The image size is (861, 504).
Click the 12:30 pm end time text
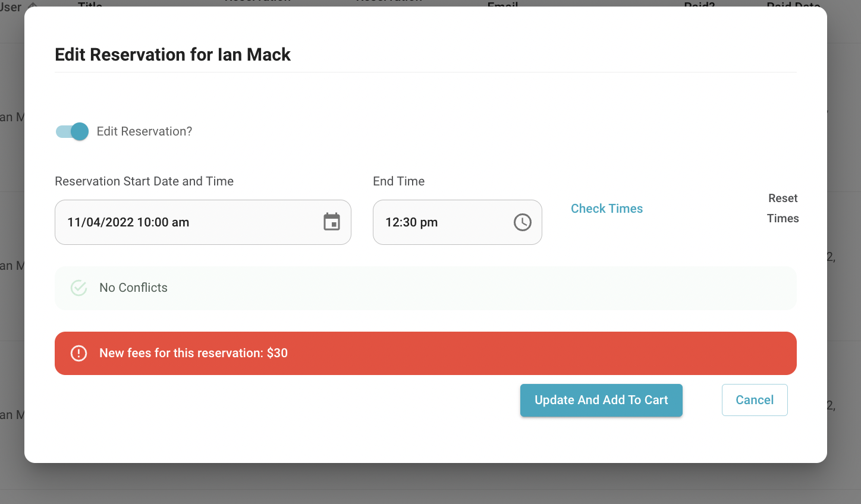pos(411,222)
